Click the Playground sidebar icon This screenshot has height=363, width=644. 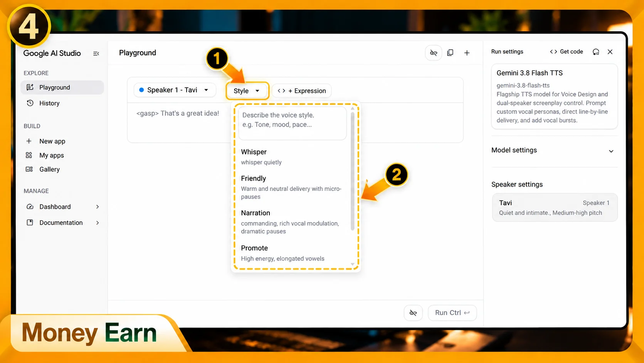pyautogui.click(x=30, y=87)
